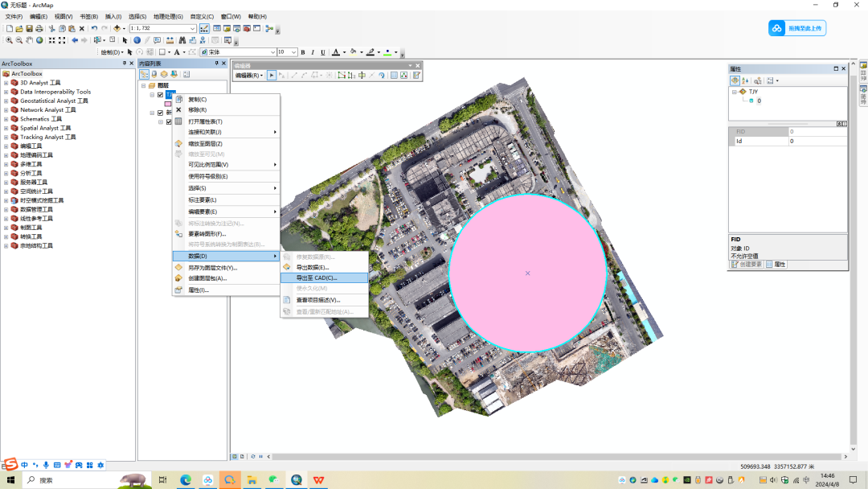868x489 pixels.
Task: Toggle the second group layer checkbox
Action: tap(161, 113)
